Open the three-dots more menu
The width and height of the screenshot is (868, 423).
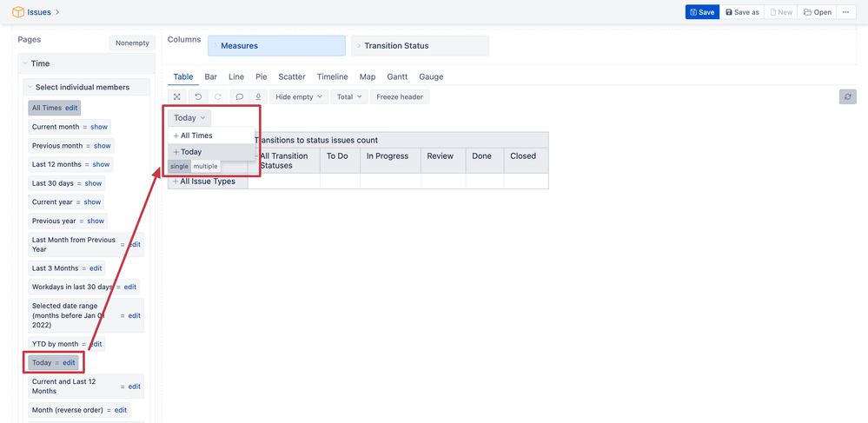[x=845, y=12]
